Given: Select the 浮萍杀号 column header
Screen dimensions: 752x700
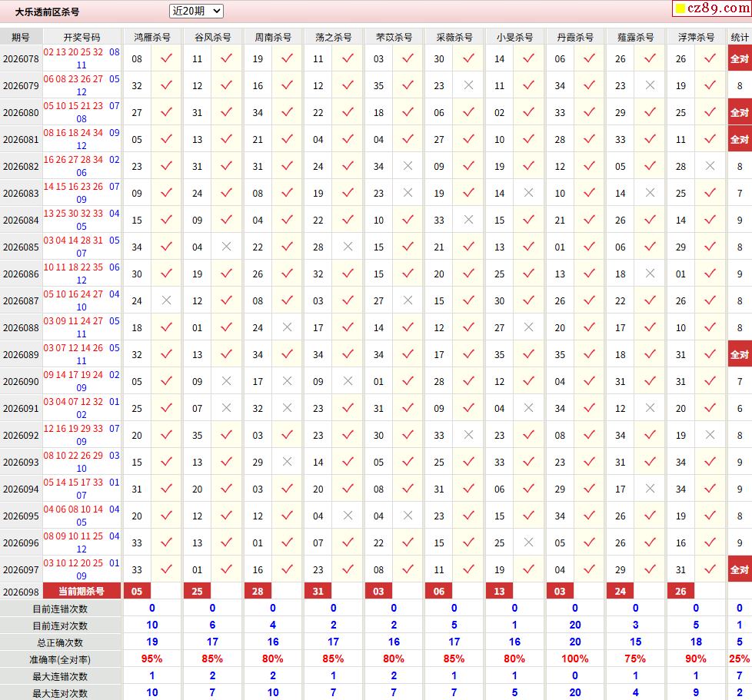Looking at the screenshot, I should tap(696, 38).
